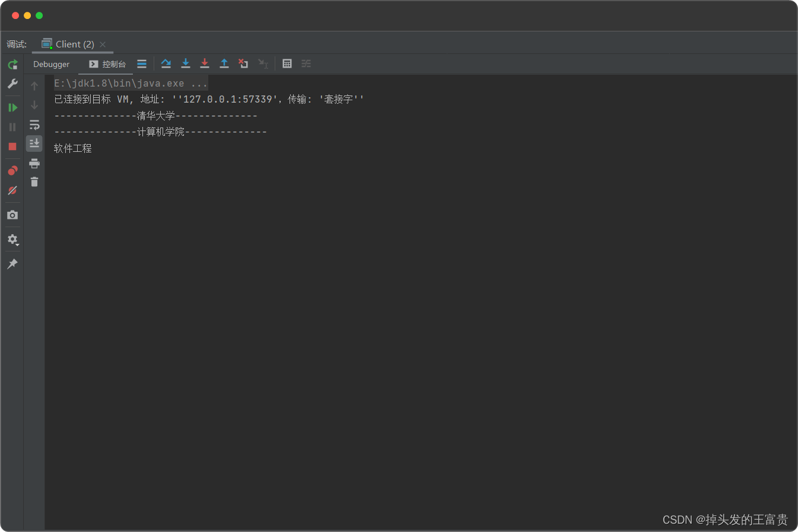Rerun Client (2) debug session
The image size is (798, 532).
12,65
